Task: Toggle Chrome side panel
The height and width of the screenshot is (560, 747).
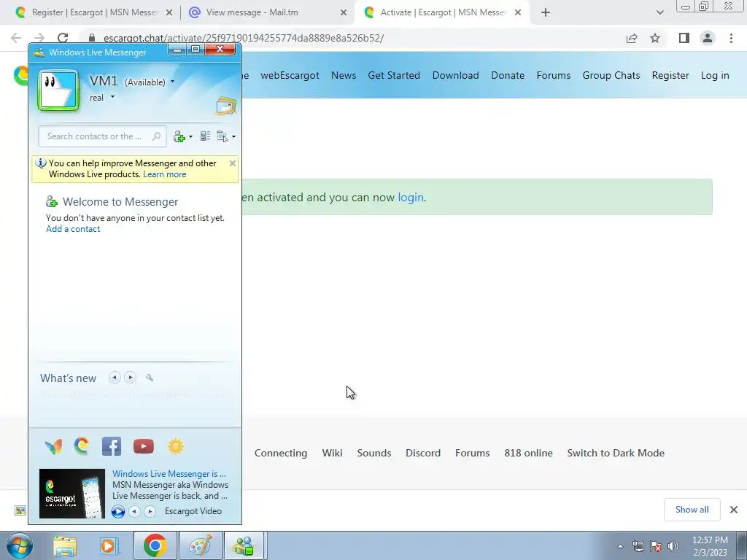Action: click(x=684, y=38)
